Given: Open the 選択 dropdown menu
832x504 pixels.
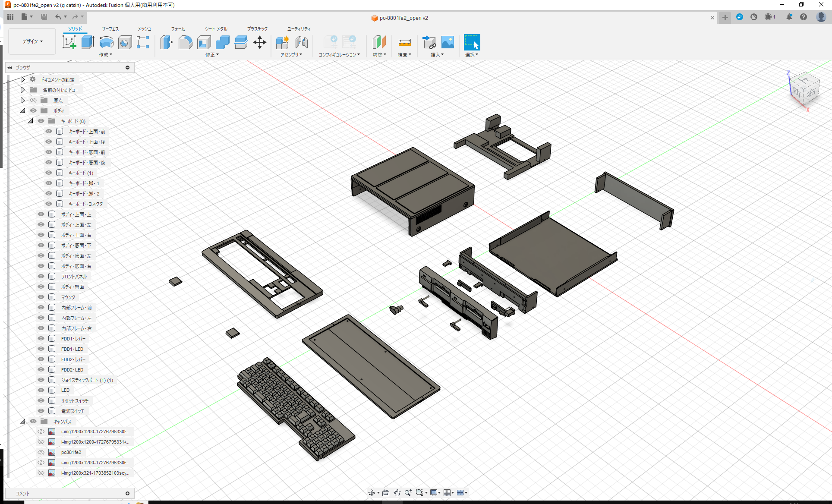Looking at the screenshot, I should [472, 54].
